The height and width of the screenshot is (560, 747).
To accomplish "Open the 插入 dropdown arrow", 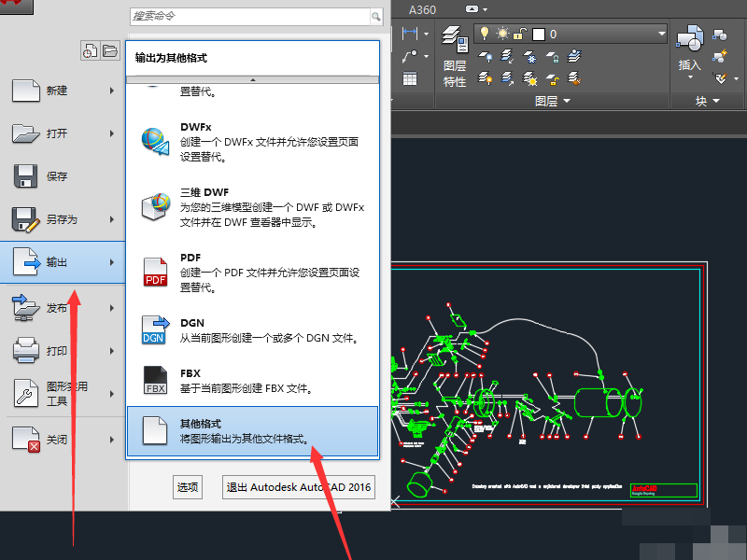I will (x=690, y=77).
